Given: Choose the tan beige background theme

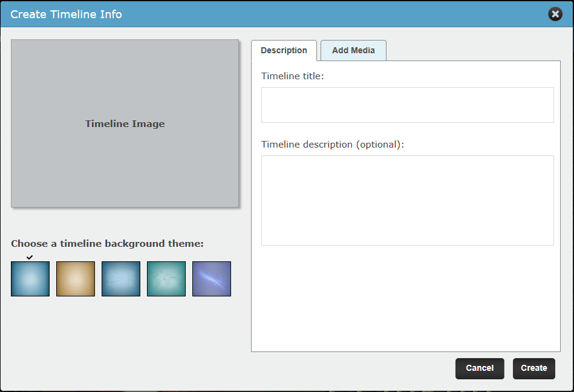Looking at the screenshot, I should (76, 278).
